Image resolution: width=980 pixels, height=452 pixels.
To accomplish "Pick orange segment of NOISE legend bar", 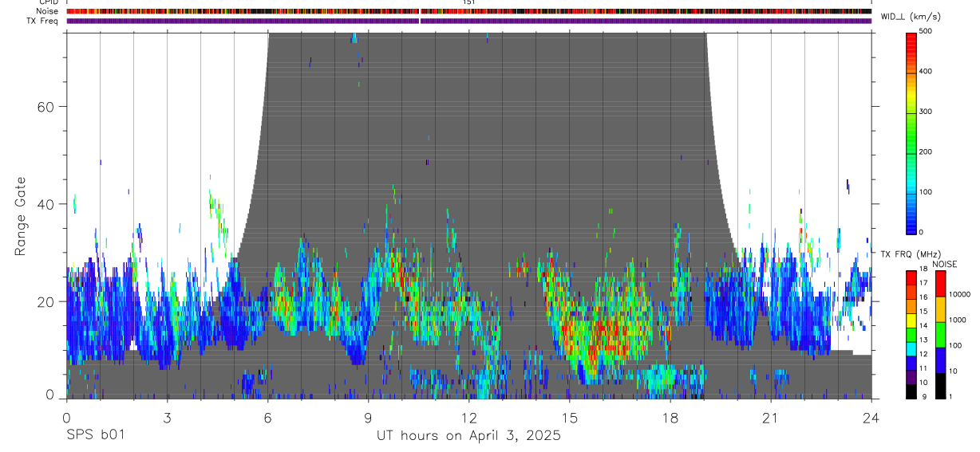I will point(940,309).
